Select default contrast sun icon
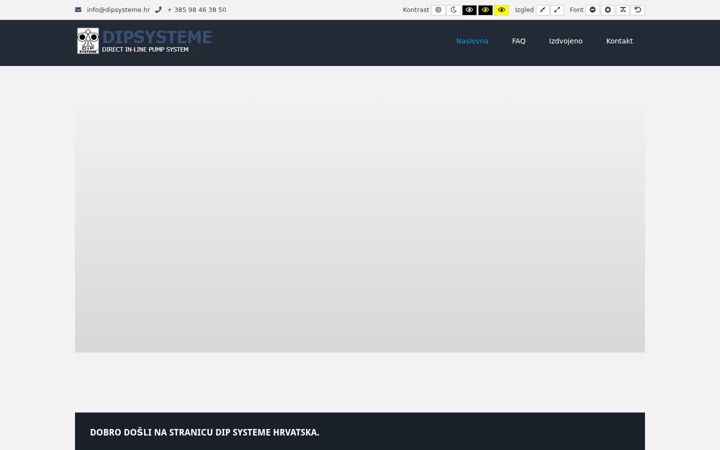Screen dimensions: 720x450 point(438,10)
